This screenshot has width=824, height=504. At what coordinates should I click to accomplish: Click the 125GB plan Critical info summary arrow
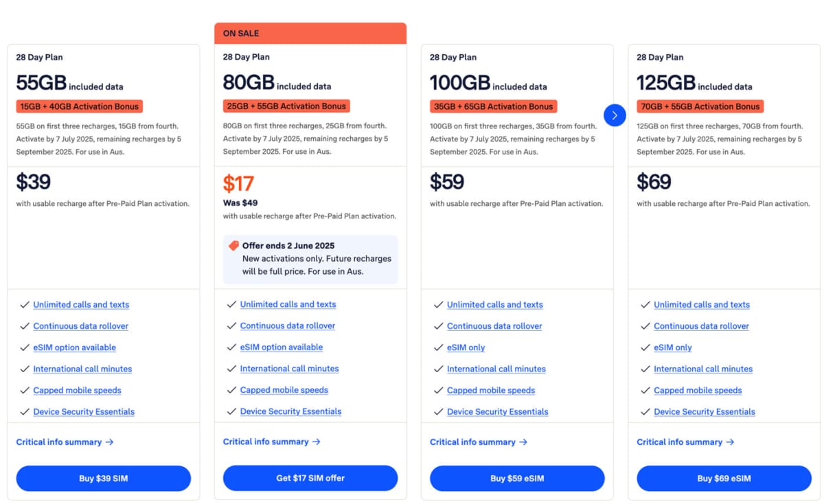tap(730, 442)
